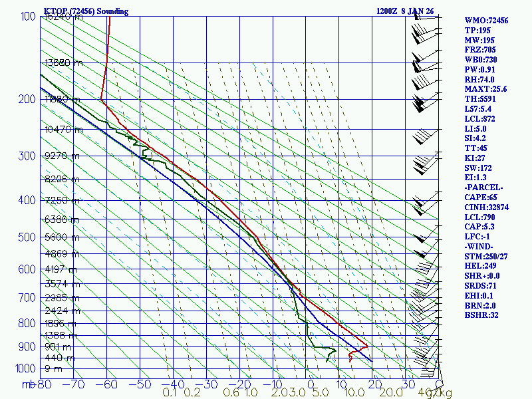Viewport: 532px width, 399px height.
Task: Click the 'WB0:730' wet-bulb zero value
Action: tap(481, 60)
